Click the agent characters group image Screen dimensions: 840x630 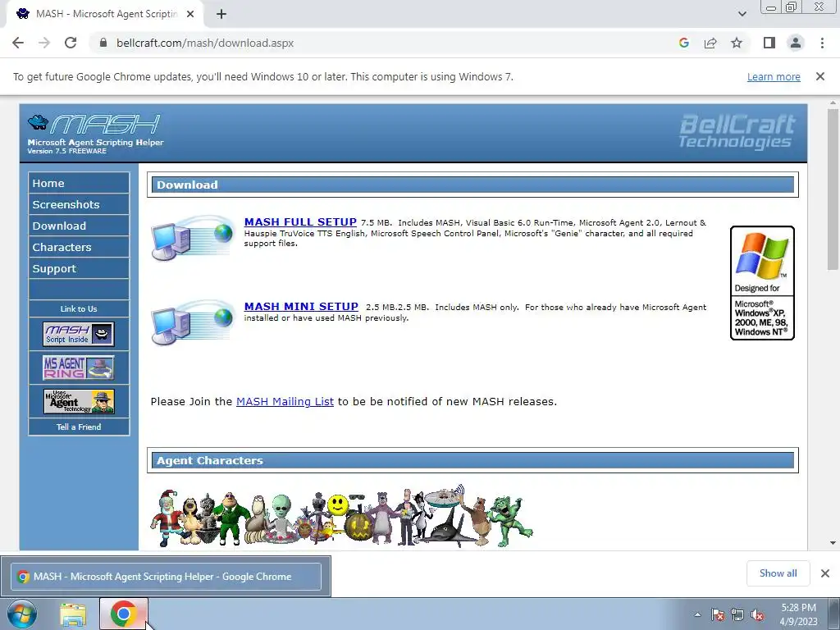point(342,517)
